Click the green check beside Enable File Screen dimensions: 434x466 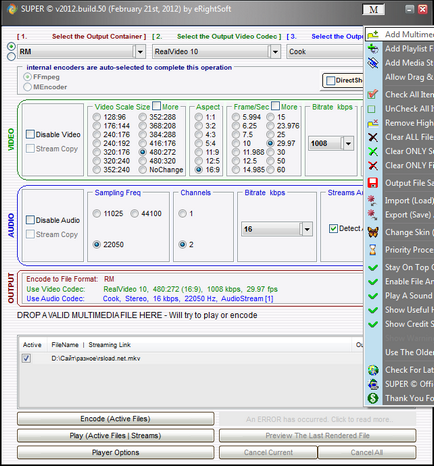point(373,282)
